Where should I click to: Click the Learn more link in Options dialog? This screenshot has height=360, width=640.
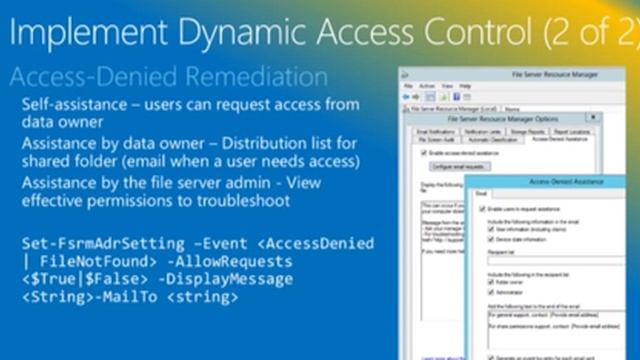coord(442,358)
